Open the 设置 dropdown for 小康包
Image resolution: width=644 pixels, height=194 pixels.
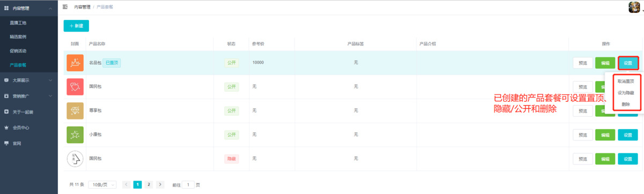click(628, 135)
